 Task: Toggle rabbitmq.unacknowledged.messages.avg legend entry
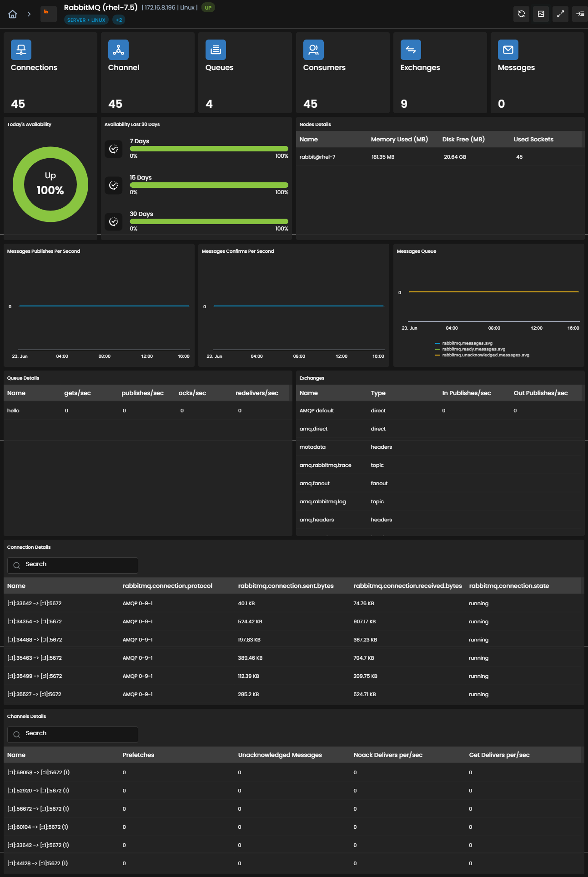482,355
